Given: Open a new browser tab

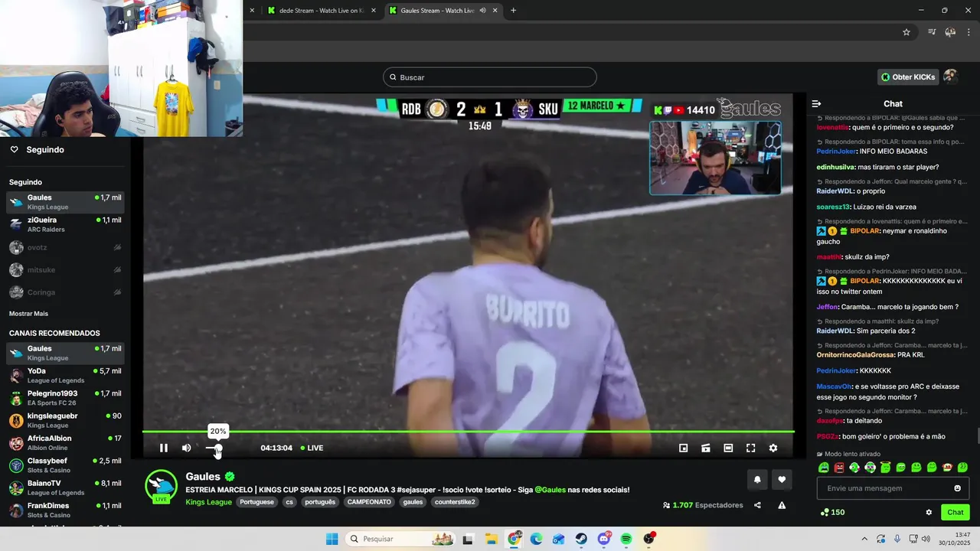Looking at the screenshot, I should click(x=513, y=10).
